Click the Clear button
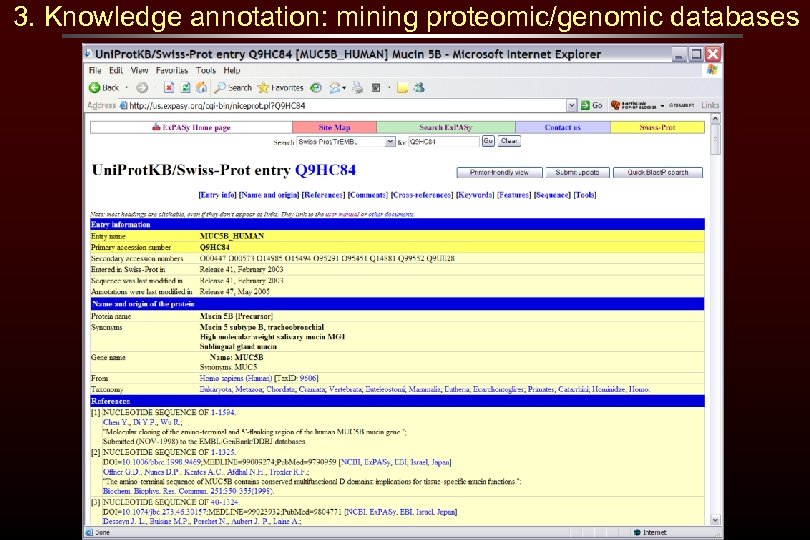Image resolution: width=810 pixels, height=540 pixels. (509, 141)
